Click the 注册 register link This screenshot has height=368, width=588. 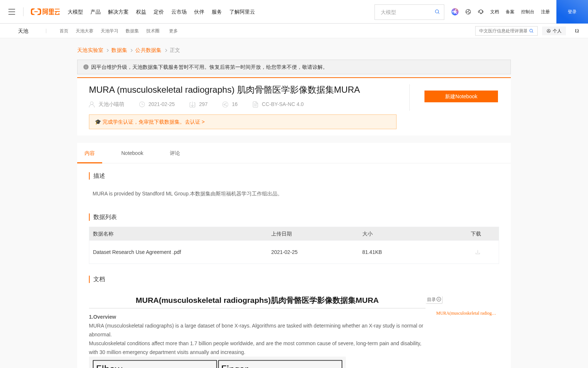[x=545, y=12]
